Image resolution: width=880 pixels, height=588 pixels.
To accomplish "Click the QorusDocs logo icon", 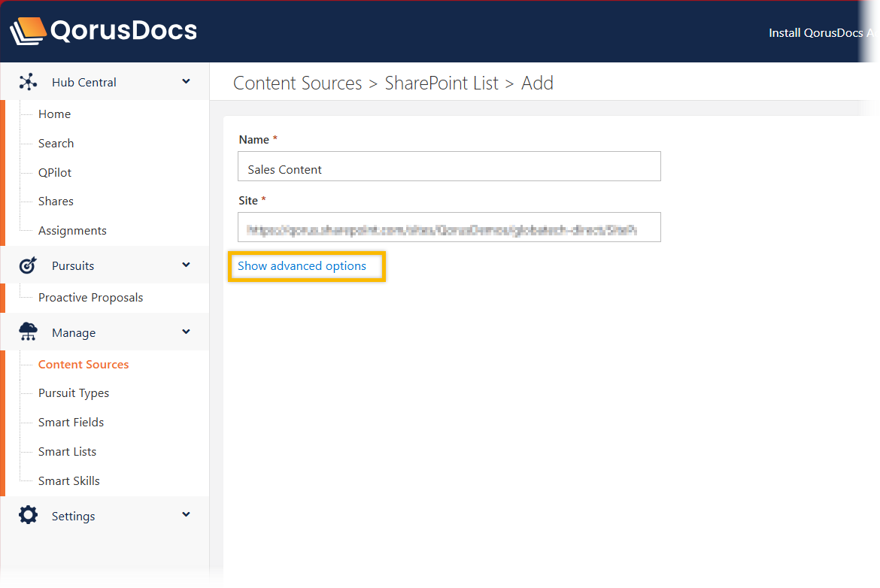I will [x=27, y=31].
